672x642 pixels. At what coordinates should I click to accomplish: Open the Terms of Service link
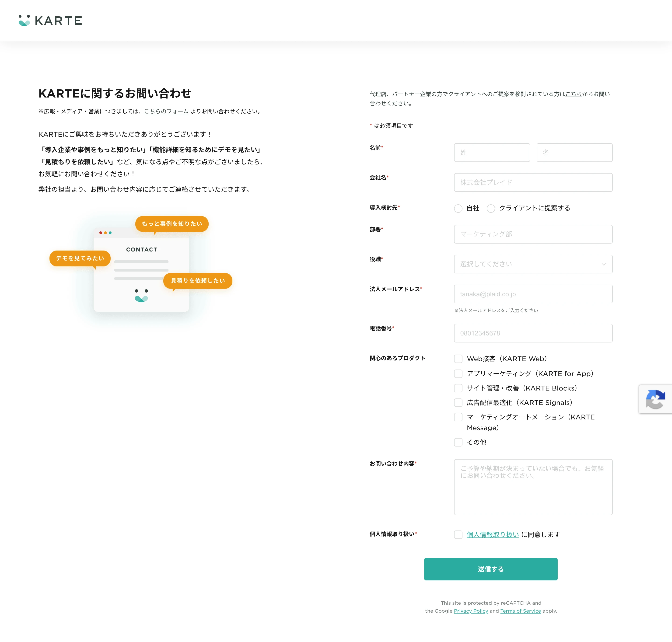tap(520, 611)
